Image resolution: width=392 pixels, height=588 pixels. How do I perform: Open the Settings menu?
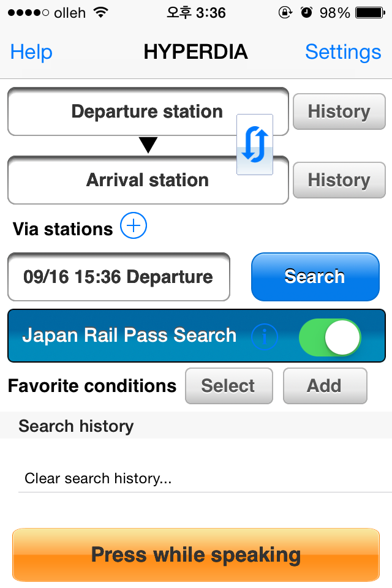[343, 52]
